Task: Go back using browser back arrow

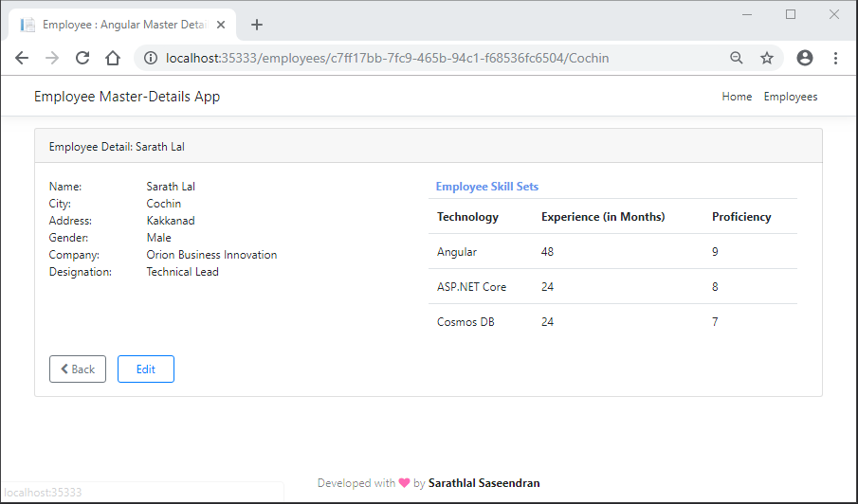Action: 22,58
